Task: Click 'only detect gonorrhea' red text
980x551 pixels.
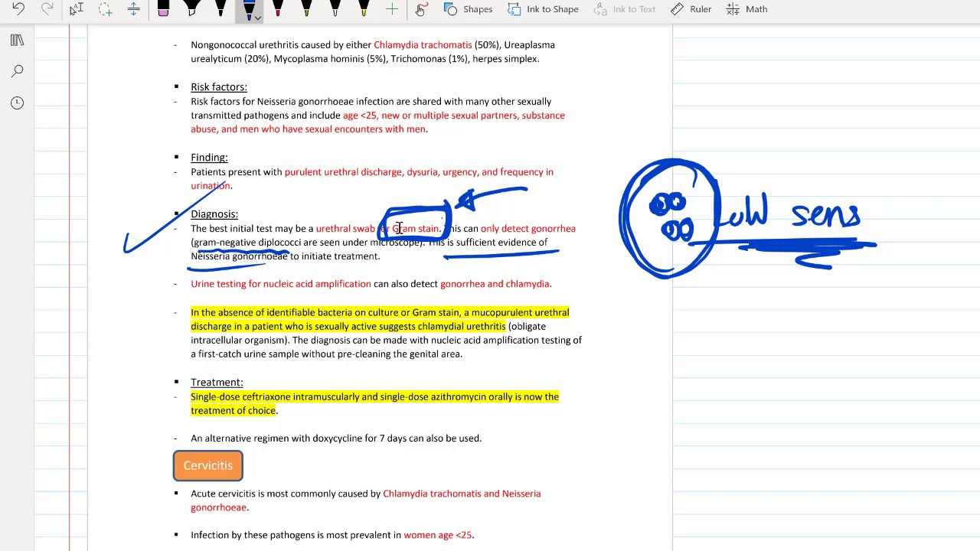Action: click(x=528, y=229)
